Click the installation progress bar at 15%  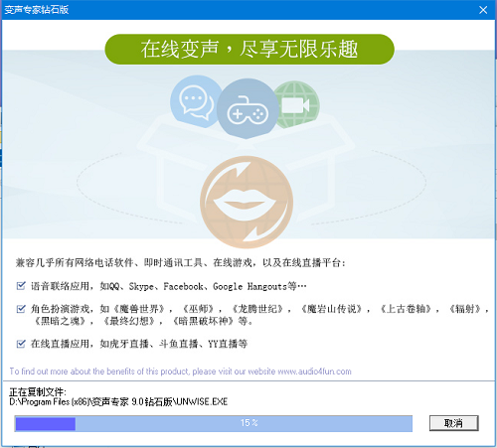click(x=214, y=423)
